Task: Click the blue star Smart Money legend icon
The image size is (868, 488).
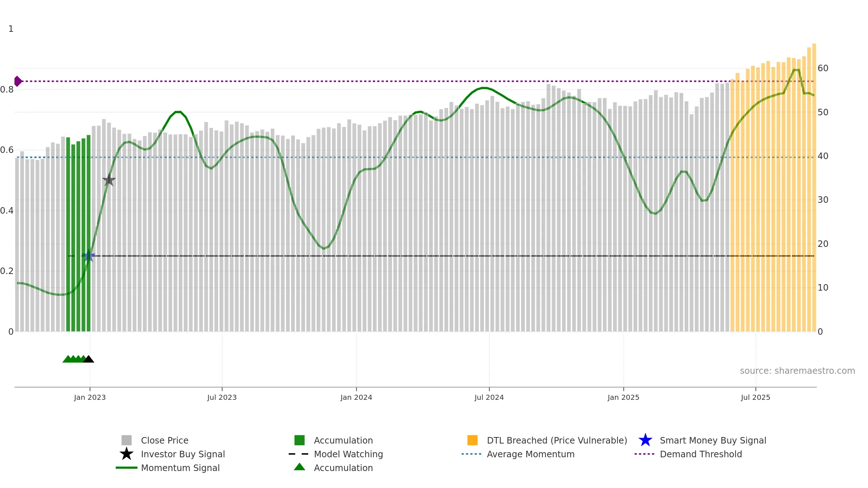Action: [645, 440]
